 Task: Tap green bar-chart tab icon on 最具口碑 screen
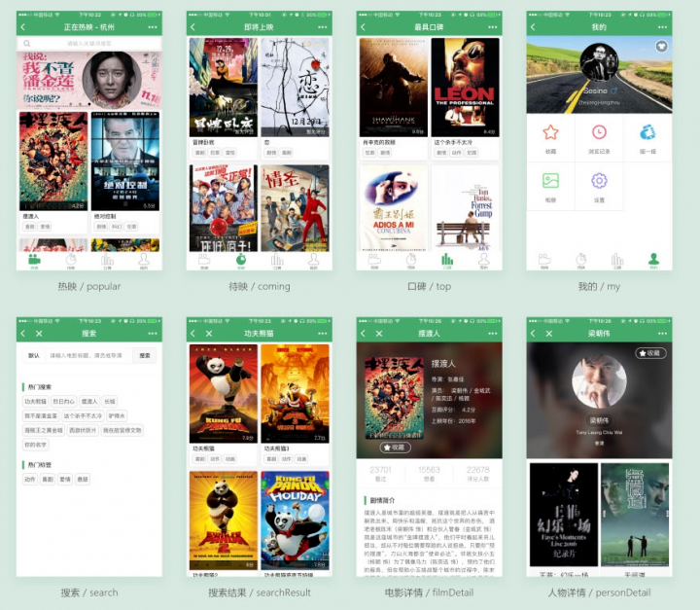click(447, 259)
